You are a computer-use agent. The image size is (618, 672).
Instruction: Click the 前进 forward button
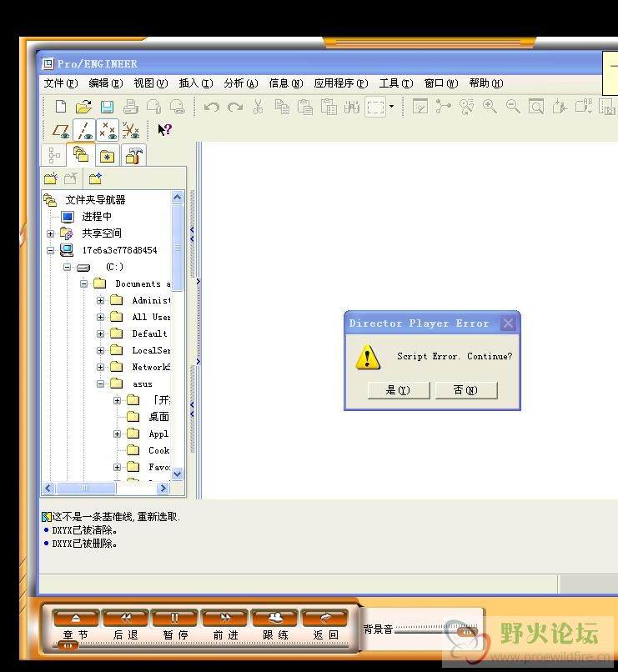pyautogui.click(x=225, y=619)
